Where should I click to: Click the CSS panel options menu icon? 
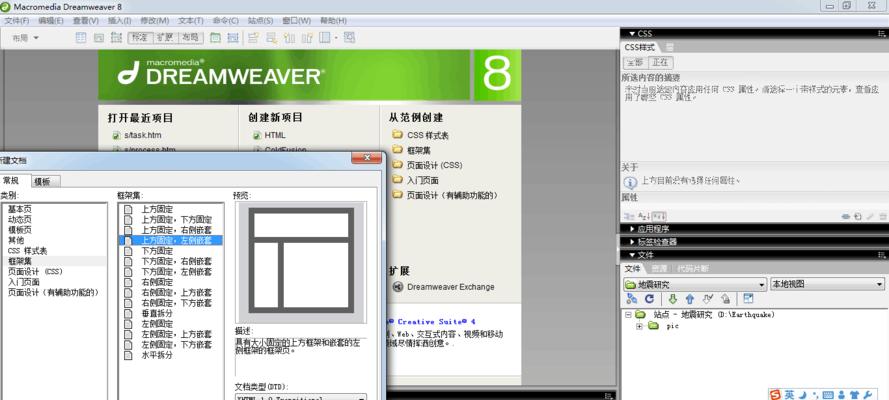pyautogui.click(x=882, y=34)
